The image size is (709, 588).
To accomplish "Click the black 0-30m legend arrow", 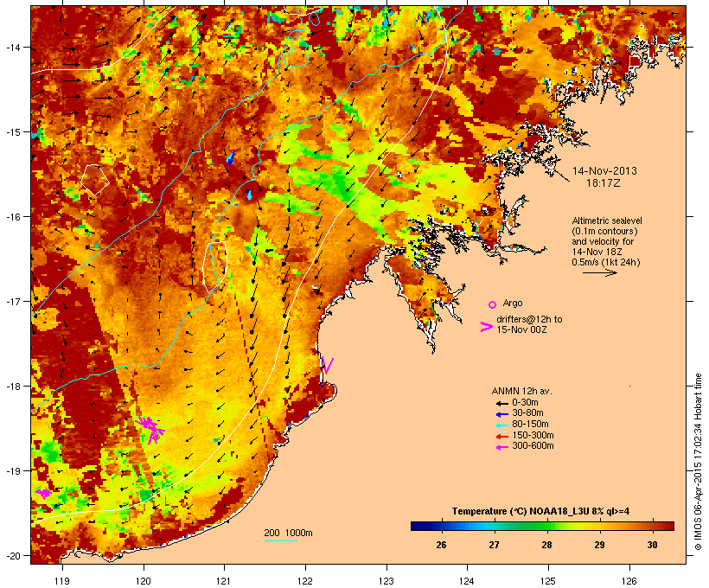I will (x=501, y=403).
